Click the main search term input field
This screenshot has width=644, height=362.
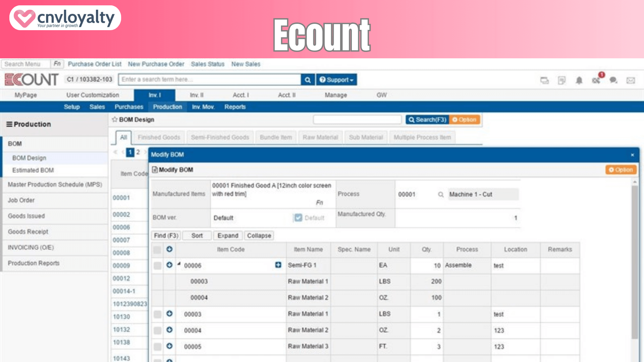click(210, 80)
